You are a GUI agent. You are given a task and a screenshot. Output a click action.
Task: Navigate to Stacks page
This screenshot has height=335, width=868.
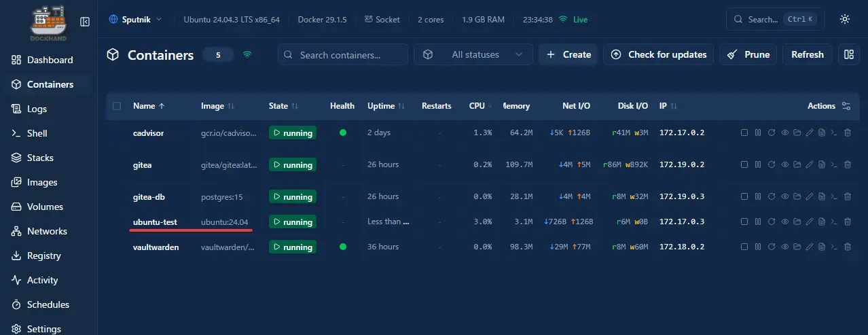[49, 158]
